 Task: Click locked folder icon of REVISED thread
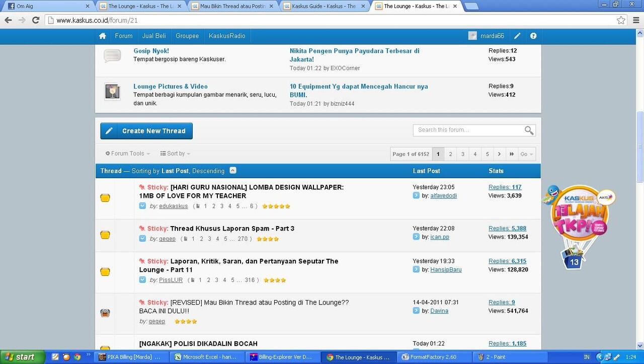105,313
